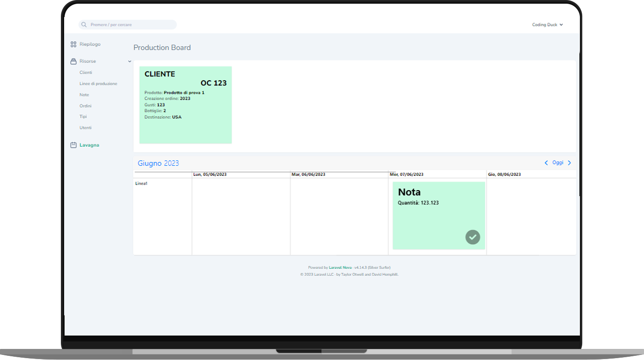This screenshot has height=360, width=644.
Task: Click the Riepilogo dashboard grid icon
Action: pyautogui.click(x=73, y=44)
